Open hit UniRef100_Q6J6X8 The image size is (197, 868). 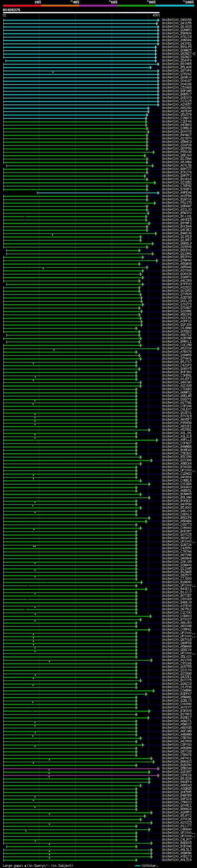click(177, 26)
